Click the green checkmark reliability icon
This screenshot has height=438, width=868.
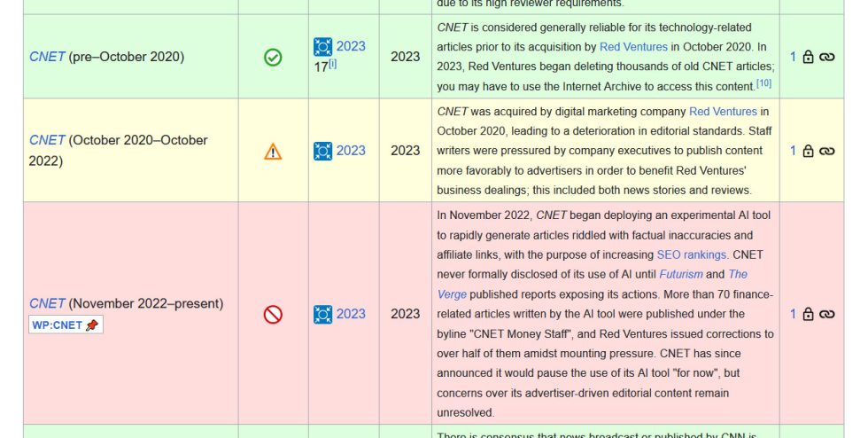point(273,57)
